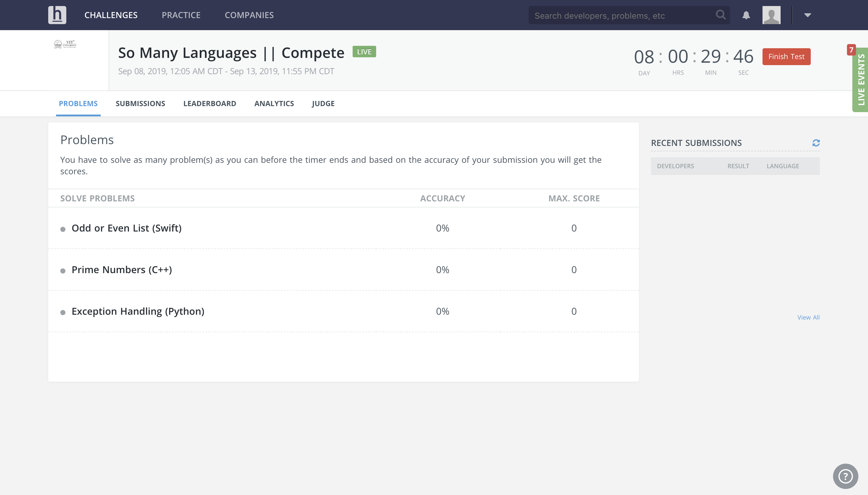
Task: Click the red live events count badge
Action: pyautogui.click(x=851, y=50)
